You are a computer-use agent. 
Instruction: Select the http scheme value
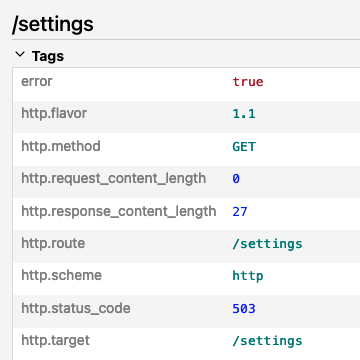pos(248,277)
